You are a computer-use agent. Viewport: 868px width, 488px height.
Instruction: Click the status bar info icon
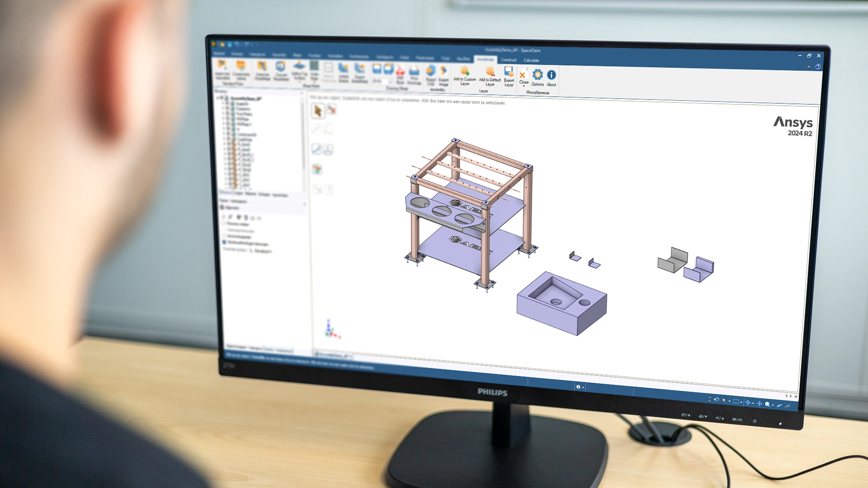click(578, 387)
